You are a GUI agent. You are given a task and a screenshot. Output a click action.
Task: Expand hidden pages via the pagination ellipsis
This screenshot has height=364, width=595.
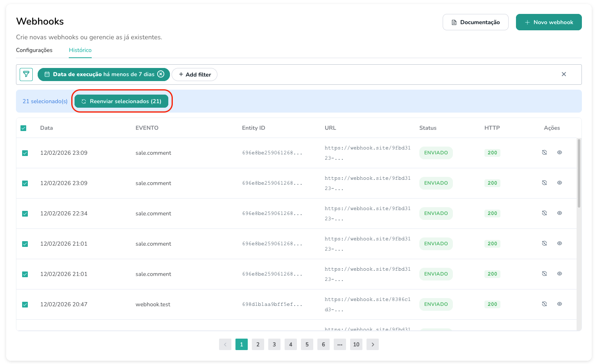[x=339, y=344]
